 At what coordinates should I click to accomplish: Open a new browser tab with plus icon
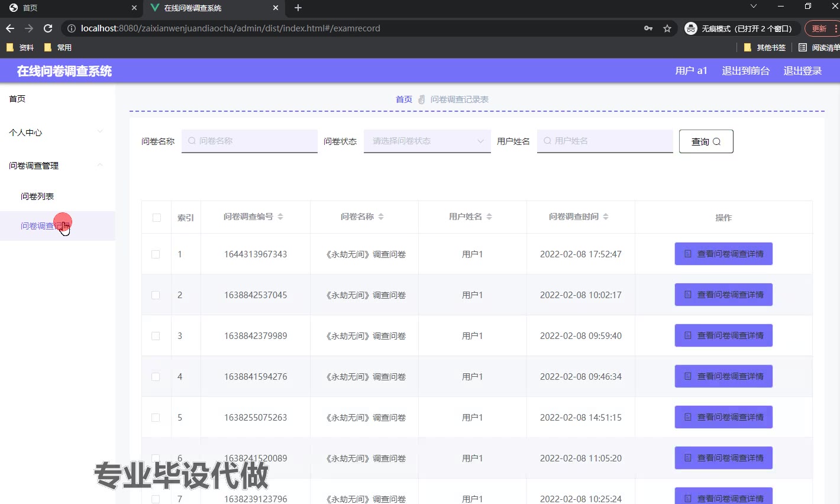coord(298,8)
